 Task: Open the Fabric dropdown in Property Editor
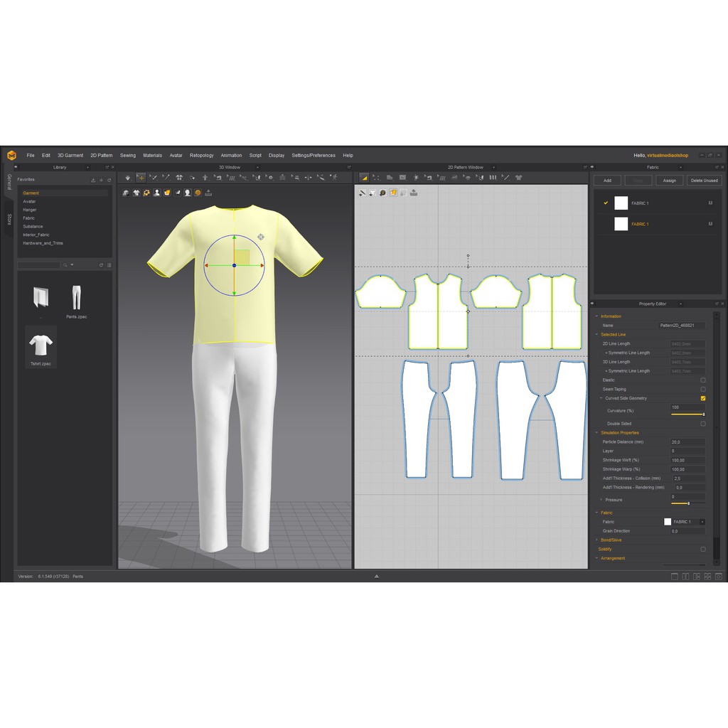click(702, 522)
